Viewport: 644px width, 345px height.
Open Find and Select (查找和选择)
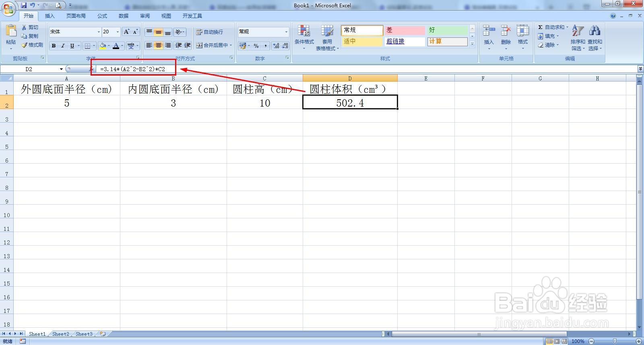pyautogui.click(x=594, y=37)
